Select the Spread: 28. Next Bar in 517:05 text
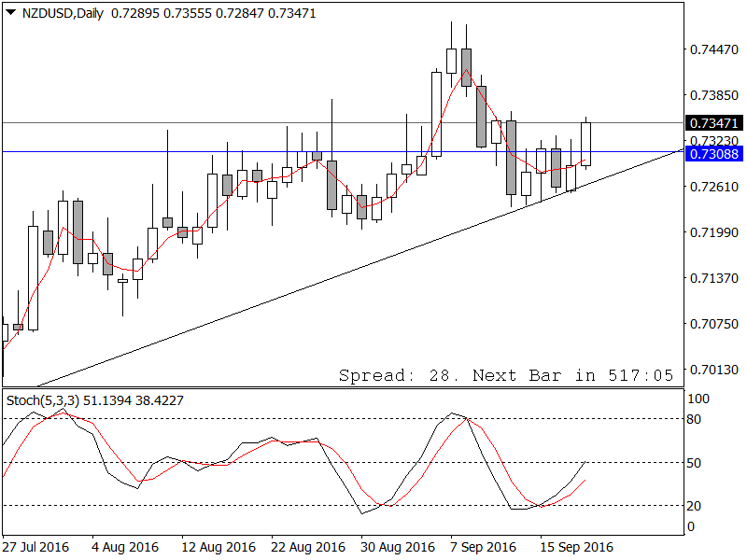 click(x=506, y=375)
